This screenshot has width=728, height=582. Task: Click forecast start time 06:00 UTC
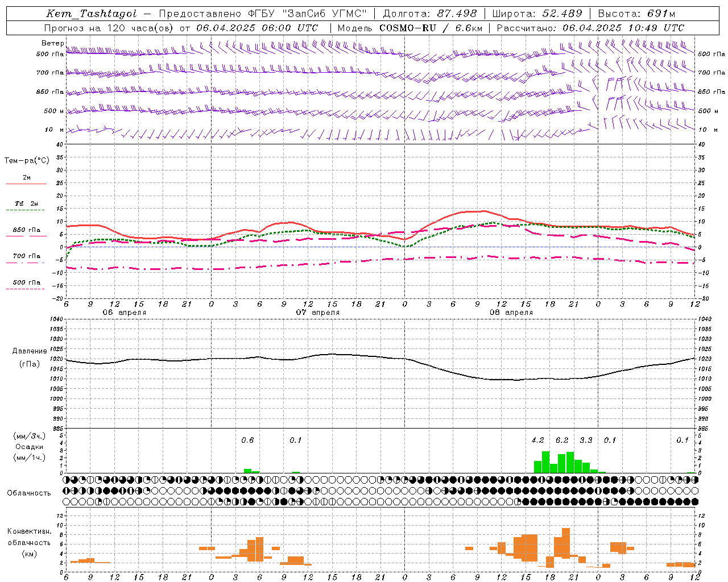pyautogui.click(x=289, y=28)
